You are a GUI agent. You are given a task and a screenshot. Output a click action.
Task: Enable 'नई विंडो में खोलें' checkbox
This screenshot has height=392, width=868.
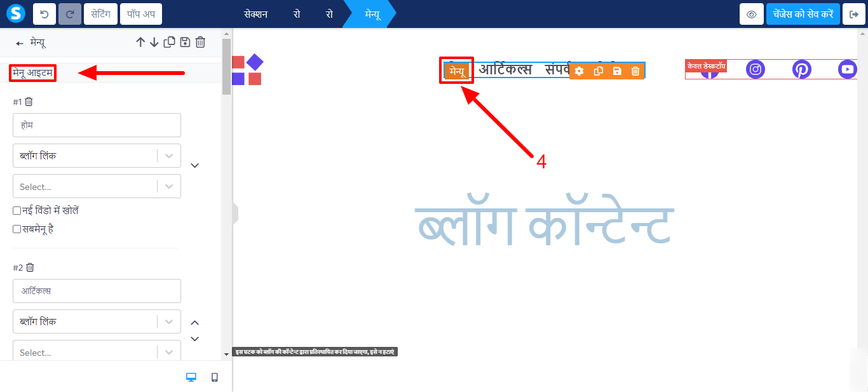coord(17,211)
